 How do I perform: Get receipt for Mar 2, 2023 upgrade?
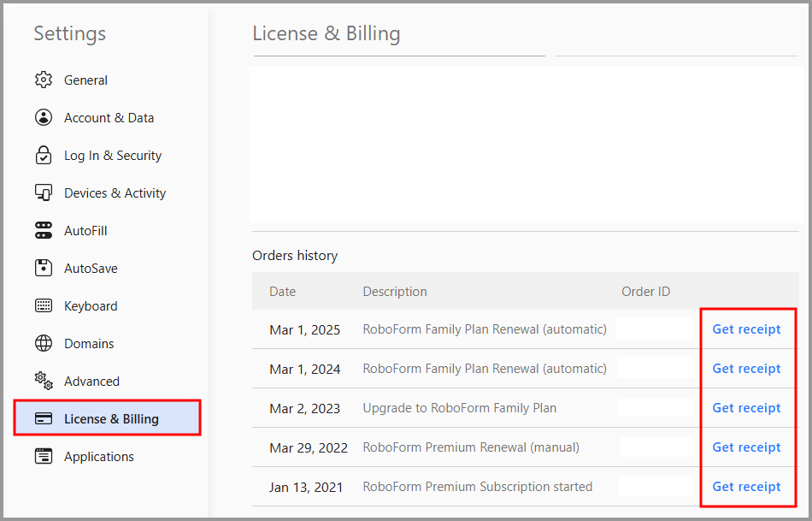pyautogui.click(x=746, y=408)
